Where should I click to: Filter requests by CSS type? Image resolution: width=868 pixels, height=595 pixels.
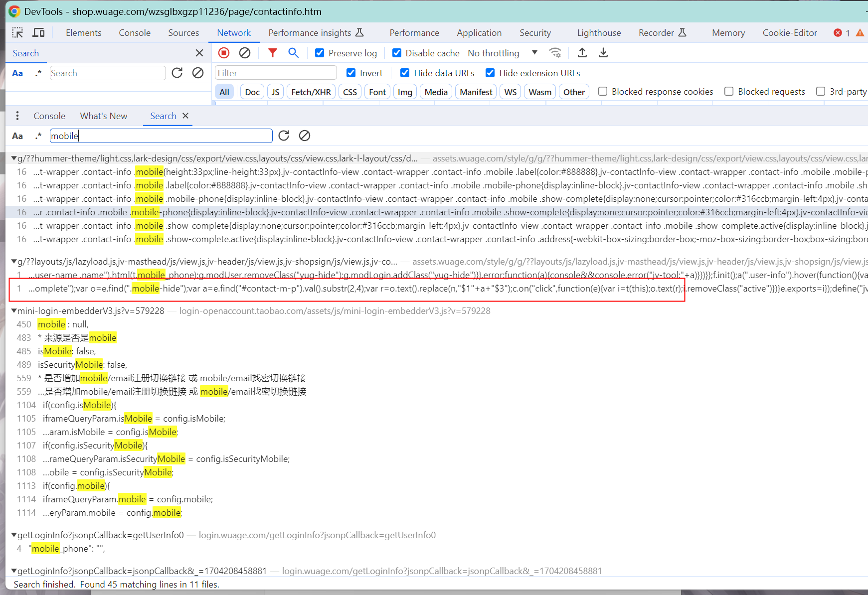[350, 92]
